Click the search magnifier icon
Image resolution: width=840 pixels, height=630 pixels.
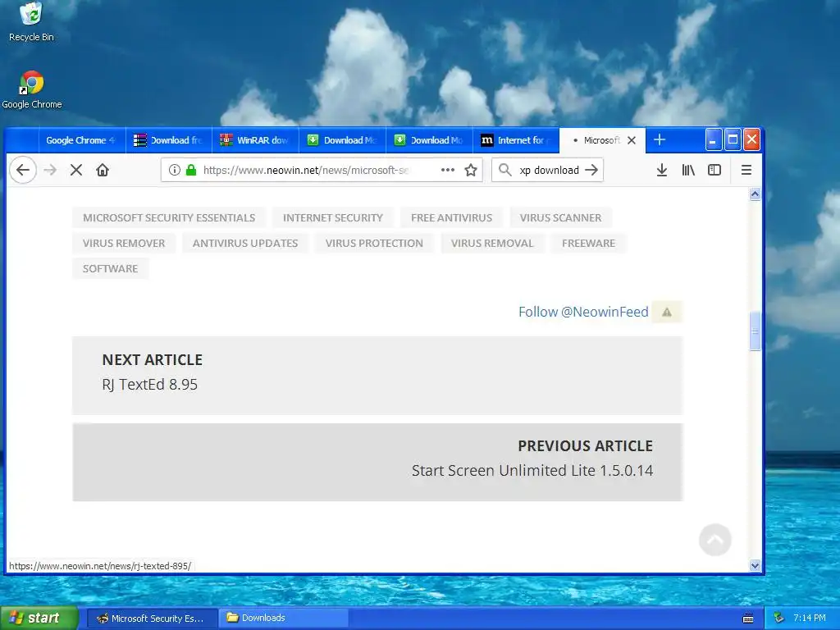click(x=504, y=170)
